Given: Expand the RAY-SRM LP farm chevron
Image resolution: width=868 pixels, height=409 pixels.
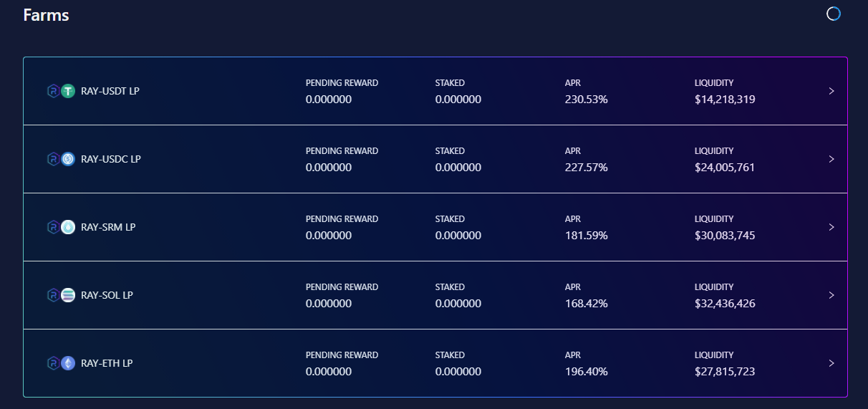Looking at the screenshot, I should click(831, 227).
